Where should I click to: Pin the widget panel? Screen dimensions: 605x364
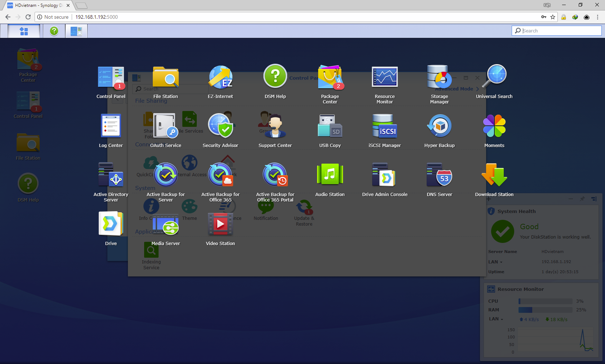582,199
